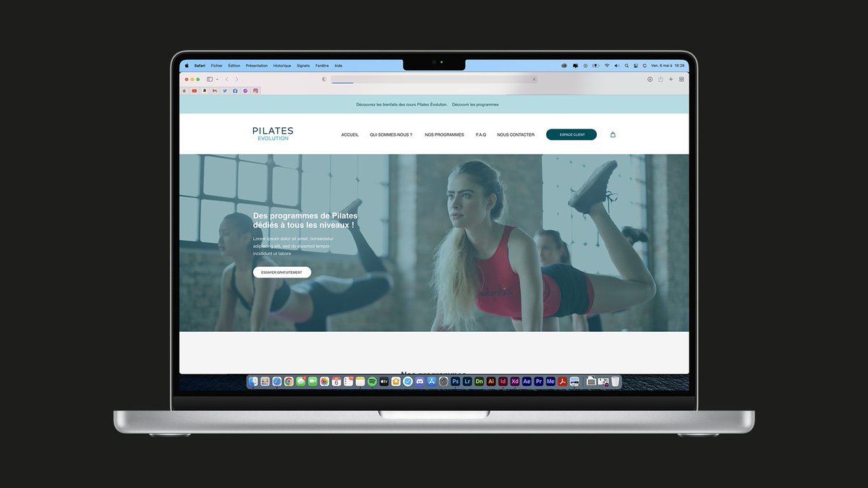
Task: Toggle the Safari sidebar
Action: click(x=210, y=80)
